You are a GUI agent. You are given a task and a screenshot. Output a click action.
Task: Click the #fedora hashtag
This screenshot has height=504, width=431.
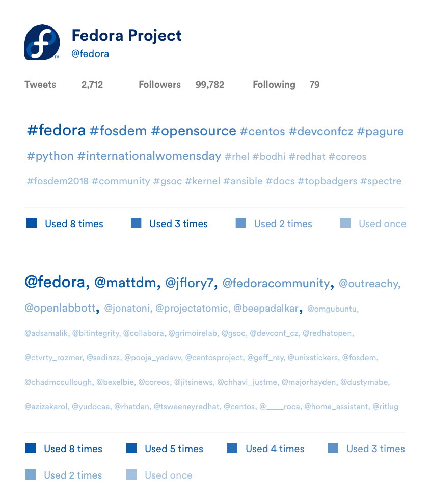coord(56,130)
